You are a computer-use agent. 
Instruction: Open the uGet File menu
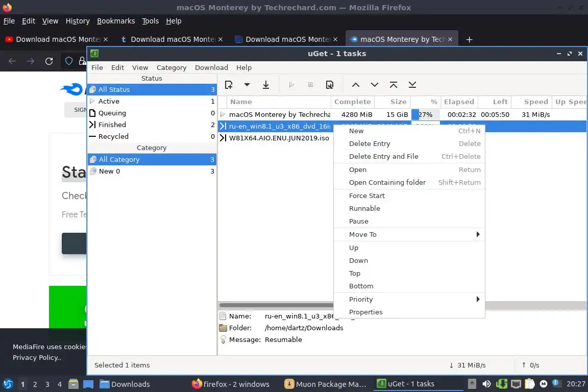pos(97,67)
